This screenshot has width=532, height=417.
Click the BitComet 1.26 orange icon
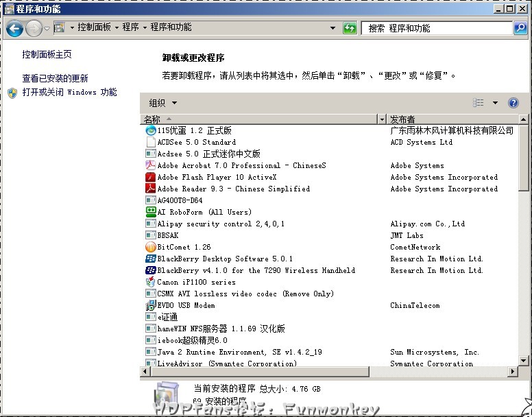[x=151, y=247]
